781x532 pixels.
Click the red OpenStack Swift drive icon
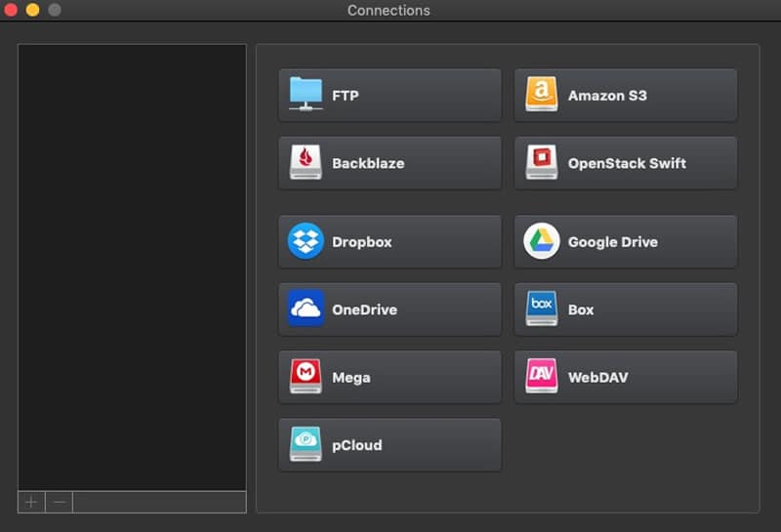[x=542, y=162]
